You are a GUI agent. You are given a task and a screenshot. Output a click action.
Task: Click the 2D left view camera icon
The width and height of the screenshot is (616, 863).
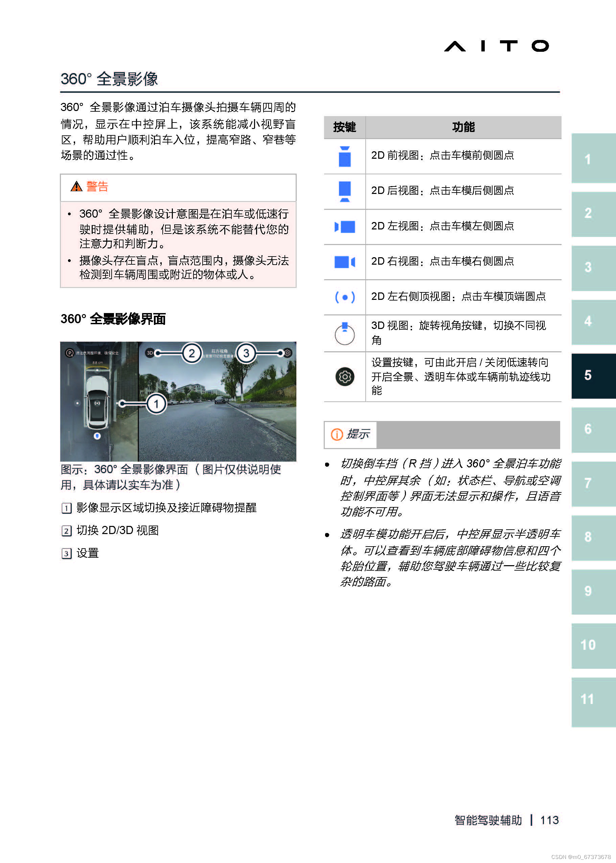[x=344, y=226]
